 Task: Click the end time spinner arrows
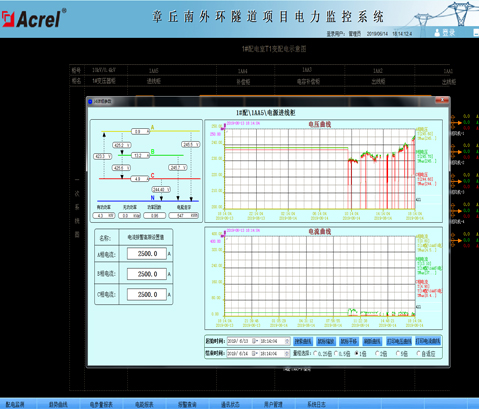[287, 353]
